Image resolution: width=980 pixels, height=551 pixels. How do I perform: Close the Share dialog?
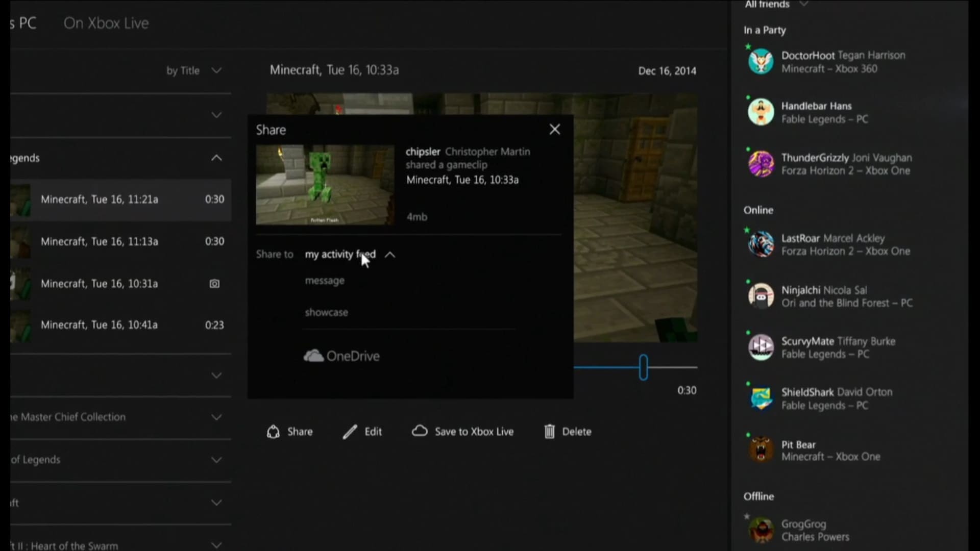pyautogui.click(x=554, y=130)
